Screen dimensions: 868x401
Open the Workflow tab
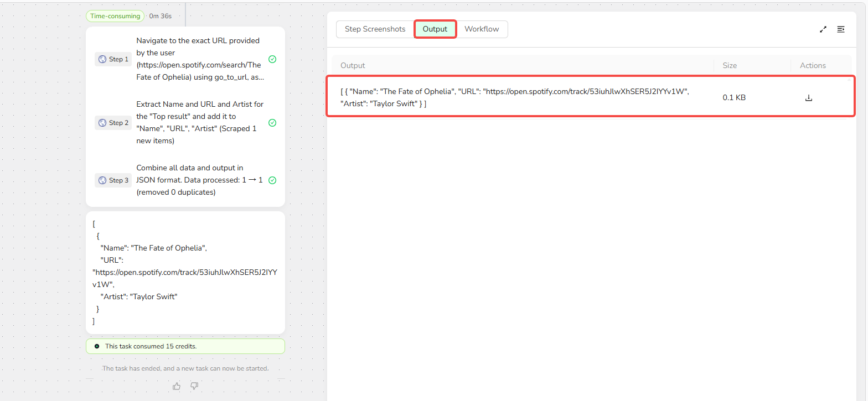482,29
